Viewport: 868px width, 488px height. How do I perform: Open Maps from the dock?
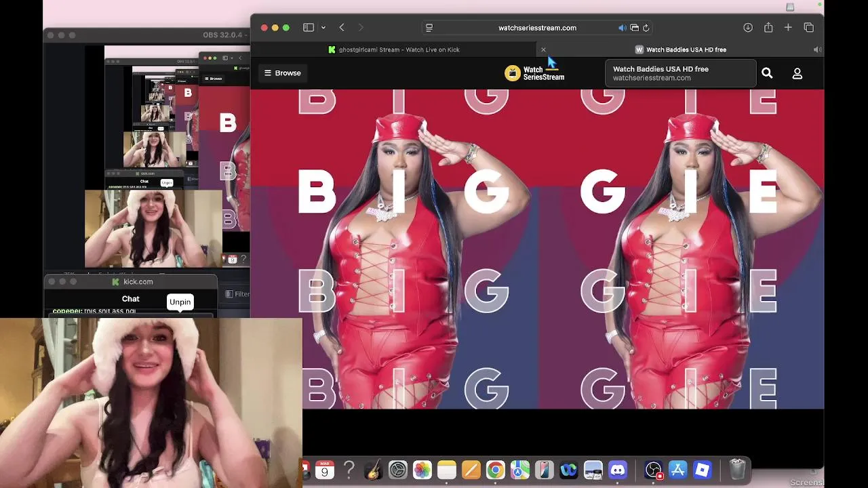click(x=520, y=470)
